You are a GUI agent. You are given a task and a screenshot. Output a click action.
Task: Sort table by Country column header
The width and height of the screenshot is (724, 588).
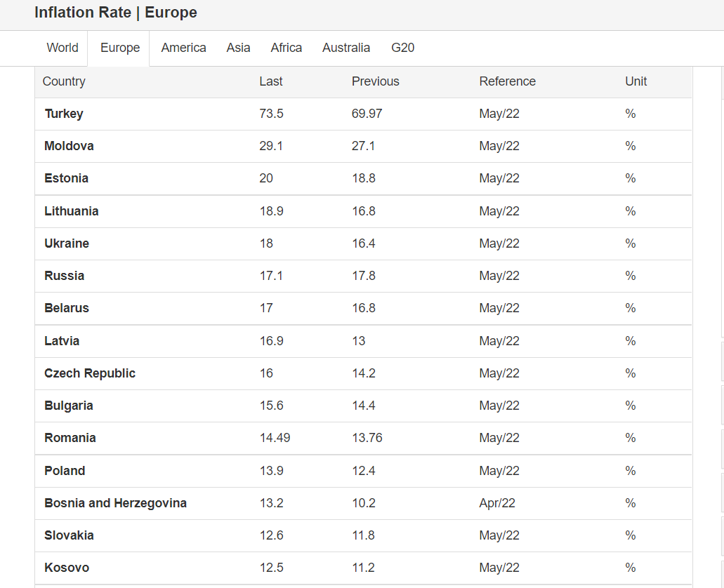pos(64,81)
